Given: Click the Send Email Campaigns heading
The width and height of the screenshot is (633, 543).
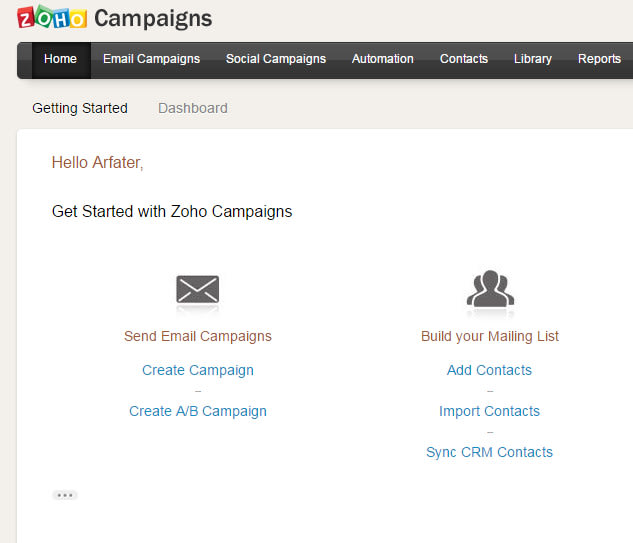Looking at the screenshot, I should click(198, 336).
